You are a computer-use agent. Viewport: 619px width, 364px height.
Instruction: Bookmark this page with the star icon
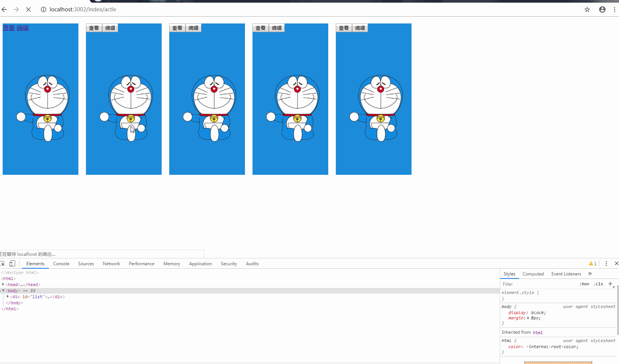pyautogui.click(x=587, y=9)
